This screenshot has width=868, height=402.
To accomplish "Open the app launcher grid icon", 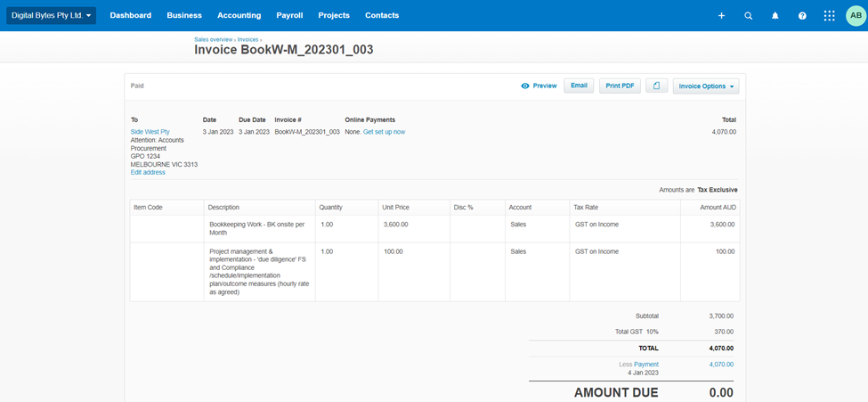I will pos(829,15).
